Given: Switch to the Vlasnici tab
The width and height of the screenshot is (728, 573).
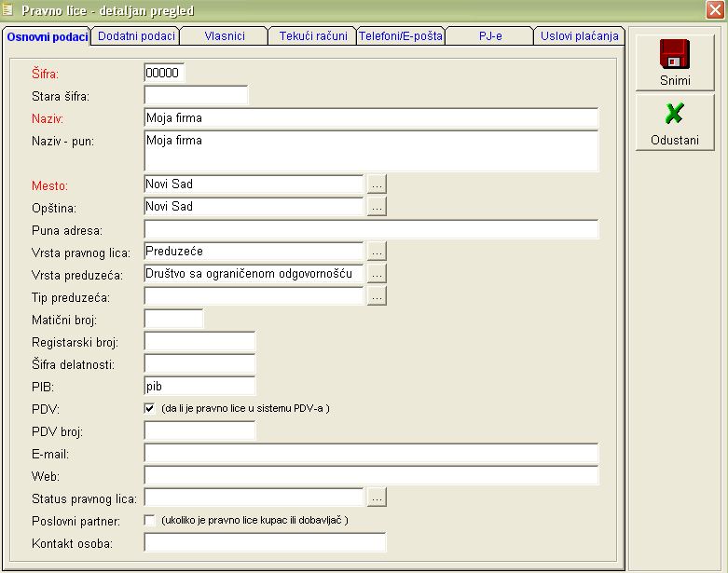Looking at the screenshot, I should click(224, 36).
